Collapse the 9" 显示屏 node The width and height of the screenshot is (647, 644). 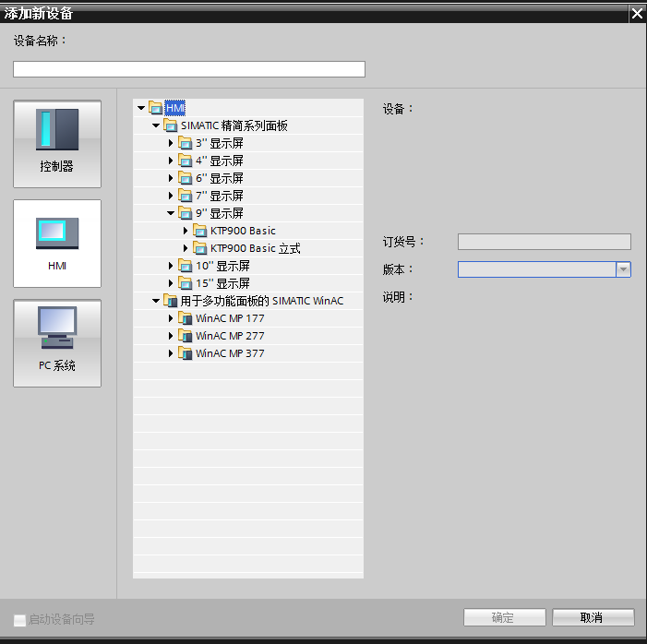[171, 213]
